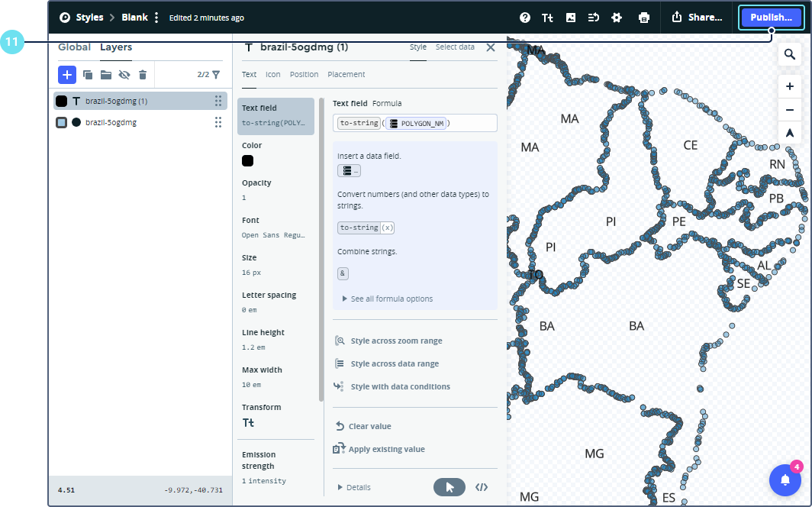This screenshot has width=812, height=507.
Task: Click the Publish button
Action: click(x=771, y=18)
